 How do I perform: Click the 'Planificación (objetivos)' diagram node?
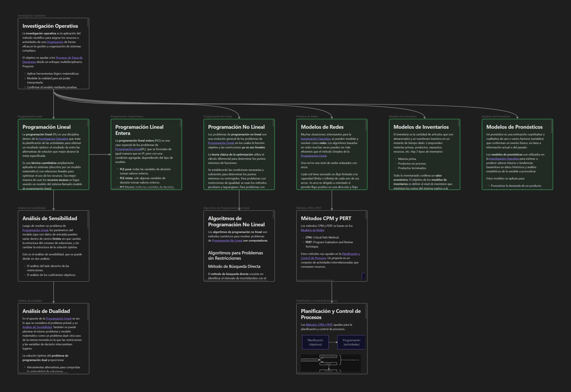pos(315,342)
